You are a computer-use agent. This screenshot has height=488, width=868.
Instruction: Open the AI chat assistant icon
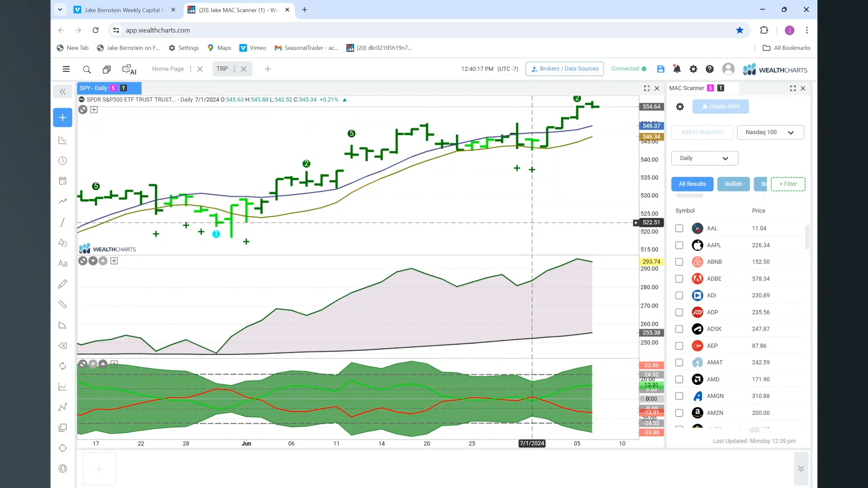tap(129, 69)
